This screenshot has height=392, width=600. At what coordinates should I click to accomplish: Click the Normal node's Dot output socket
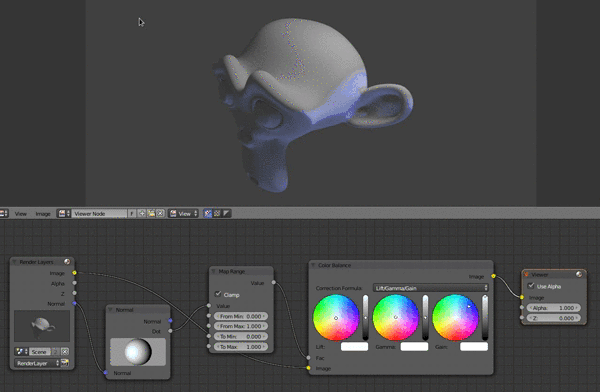(170, 331)
